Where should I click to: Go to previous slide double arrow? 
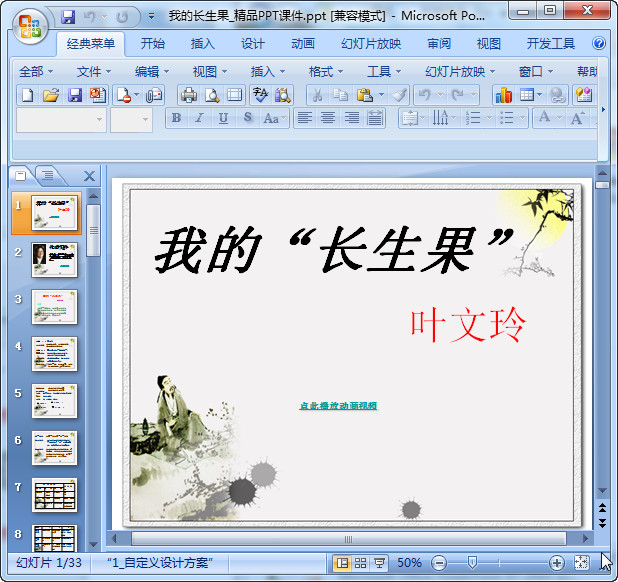click(x=602, y=508)
